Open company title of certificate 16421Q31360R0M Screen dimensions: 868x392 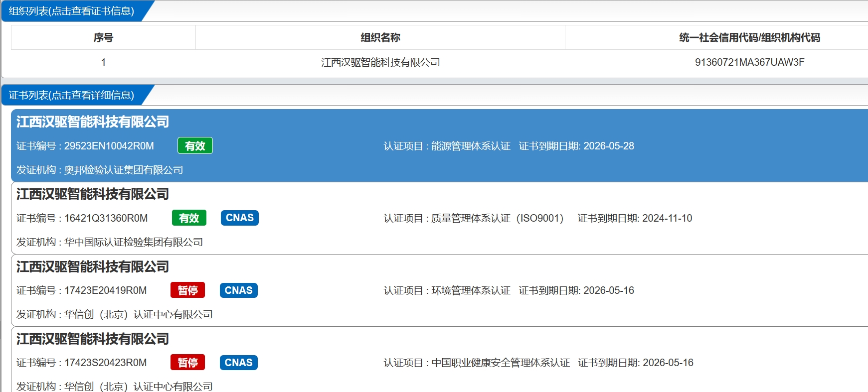pos(93,194)
